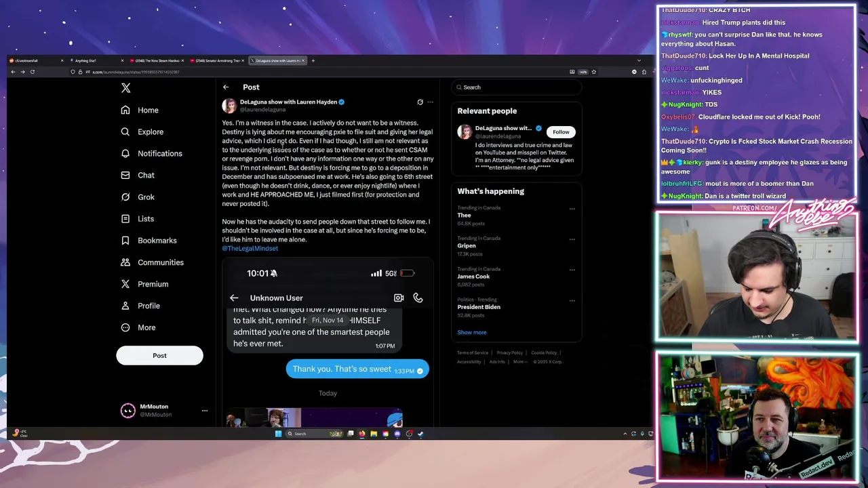Open Home from the X sidebar
Viewport: 868px width, 488px height.
(x=140, y=110)
